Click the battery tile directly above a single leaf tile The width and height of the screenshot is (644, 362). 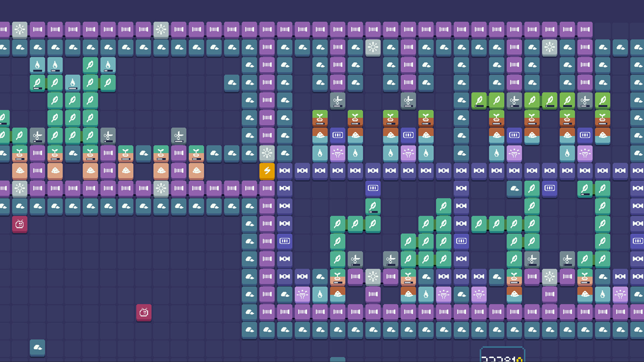[373, 188]
